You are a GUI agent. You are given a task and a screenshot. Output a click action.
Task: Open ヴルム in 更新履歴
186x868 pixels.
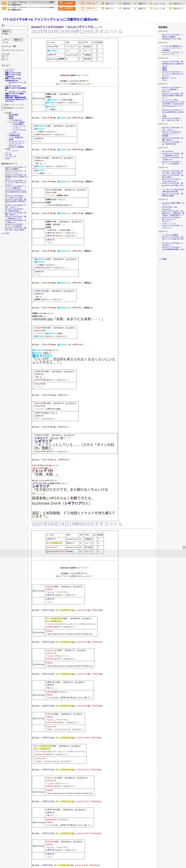coord(164,80)
